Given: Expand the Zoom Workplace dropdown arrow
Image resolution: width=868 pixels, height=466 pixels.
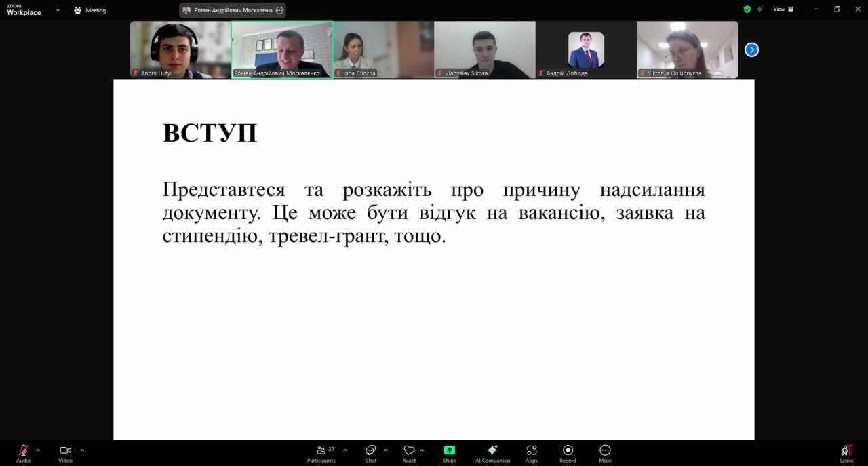Looking at the screenshot, I should tap(58, 10).
